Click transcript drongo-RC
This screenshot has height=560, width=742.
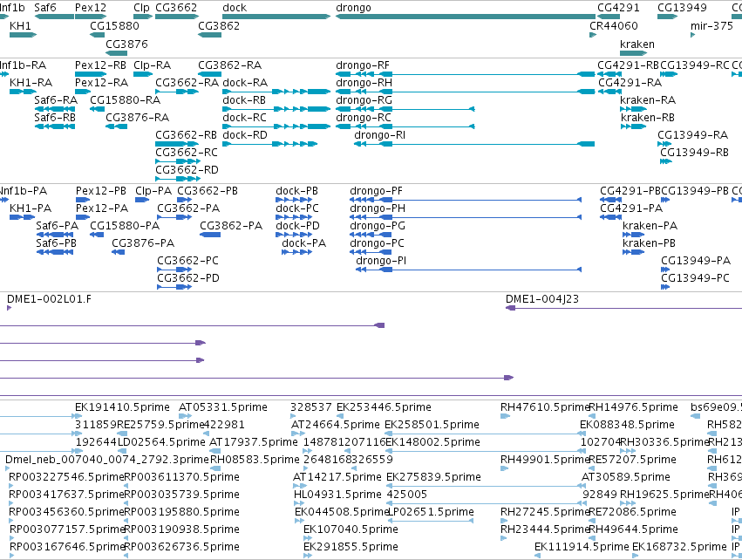coord(363,118)
